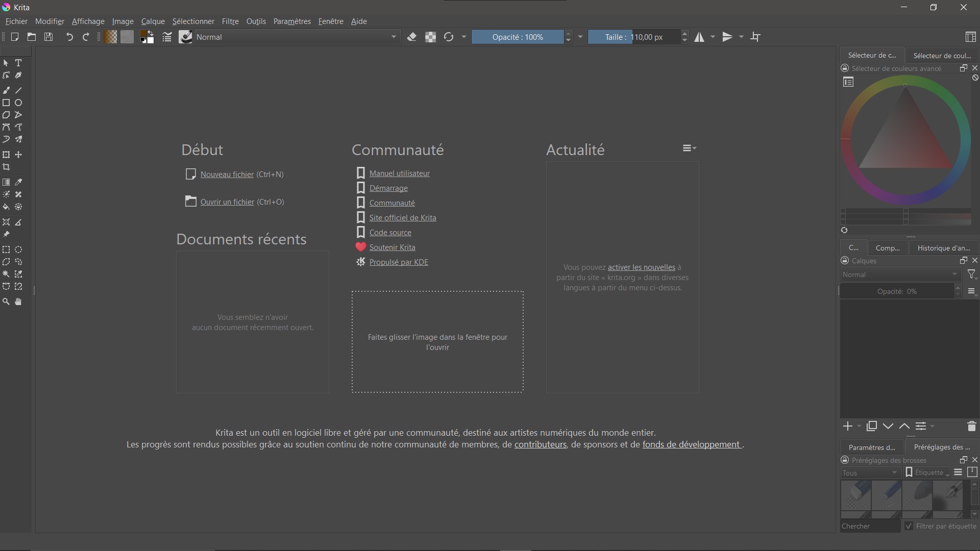This screenshot has height=551, width=980.
Task: Click the first brush preset thumbnail
Action: (x=856, y=495)
